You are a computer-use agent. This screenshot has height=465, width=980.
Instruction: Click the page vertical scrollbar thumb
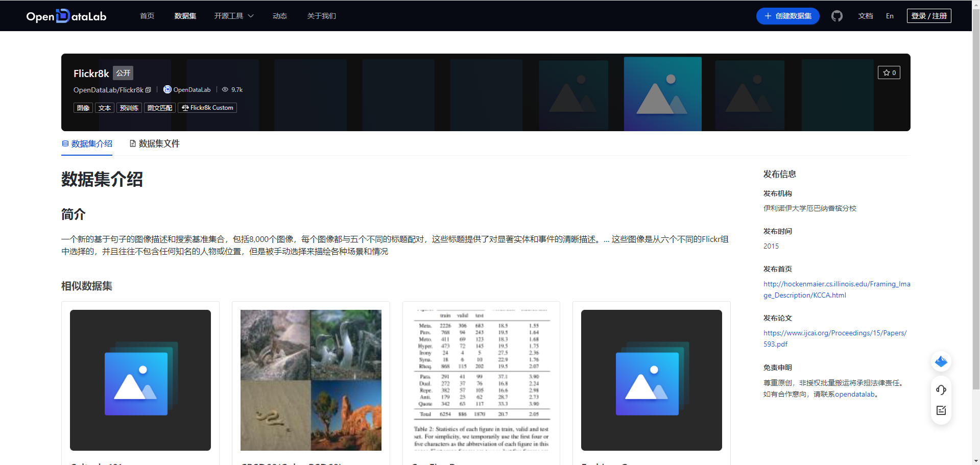tap(976, 199)
